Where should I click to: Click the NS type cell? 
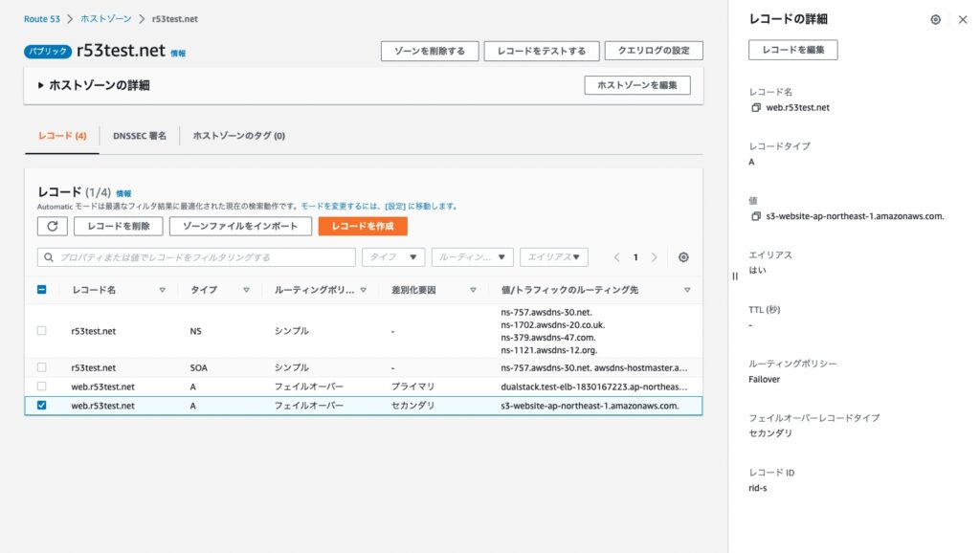195,331
